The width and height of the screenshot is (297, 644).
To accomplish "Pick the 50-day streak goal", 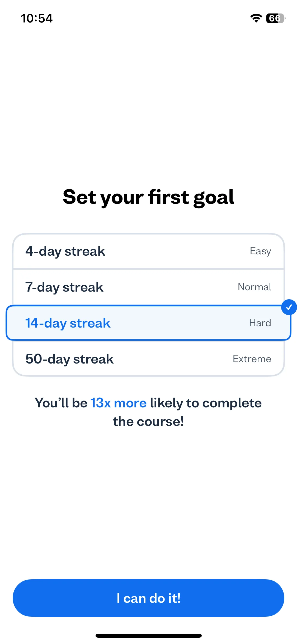I will tap(148, 359).
